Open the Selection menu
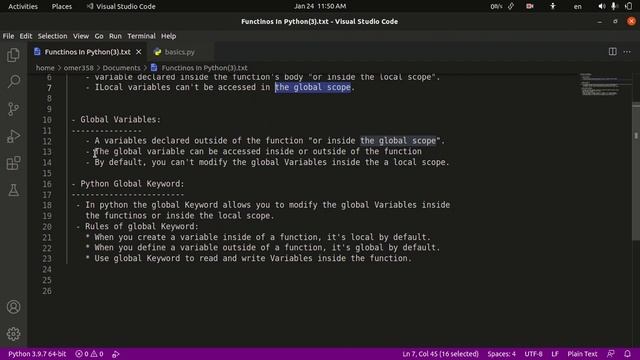 52,36
